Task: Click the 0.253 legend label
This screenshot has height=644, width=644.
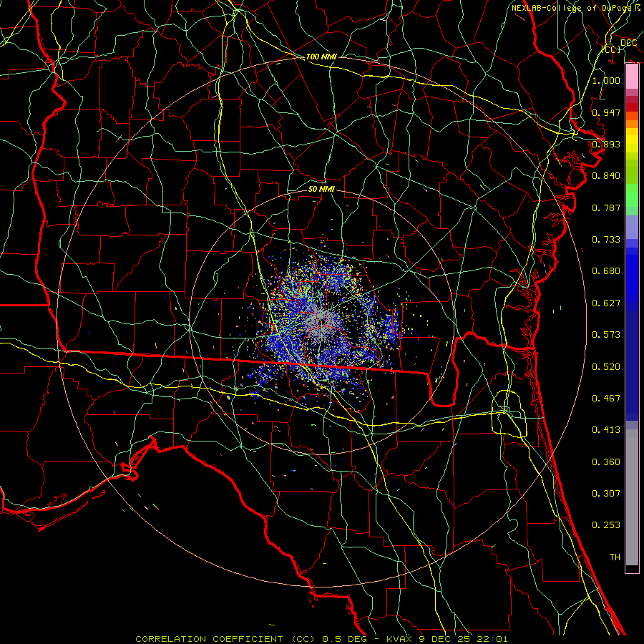Action: (606, 525)
